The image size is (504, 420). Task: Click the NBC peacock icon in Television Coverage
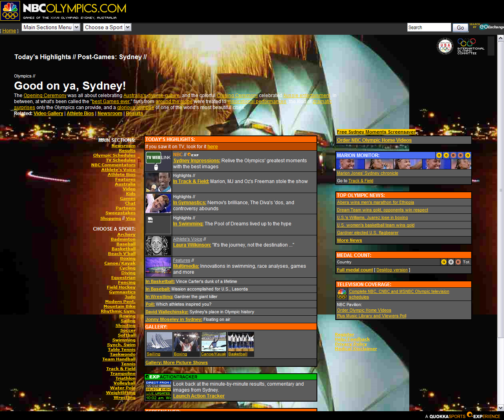click(342, 294)
